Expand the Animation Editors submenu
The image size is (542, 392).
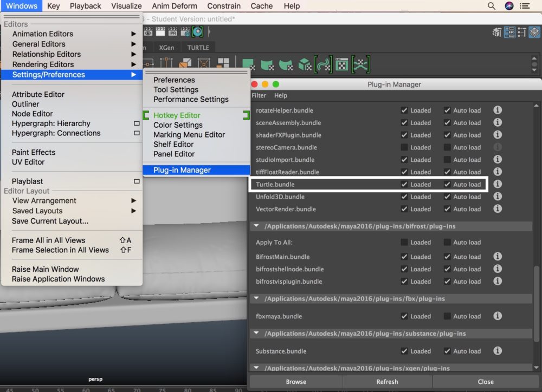tap(133, 34)
